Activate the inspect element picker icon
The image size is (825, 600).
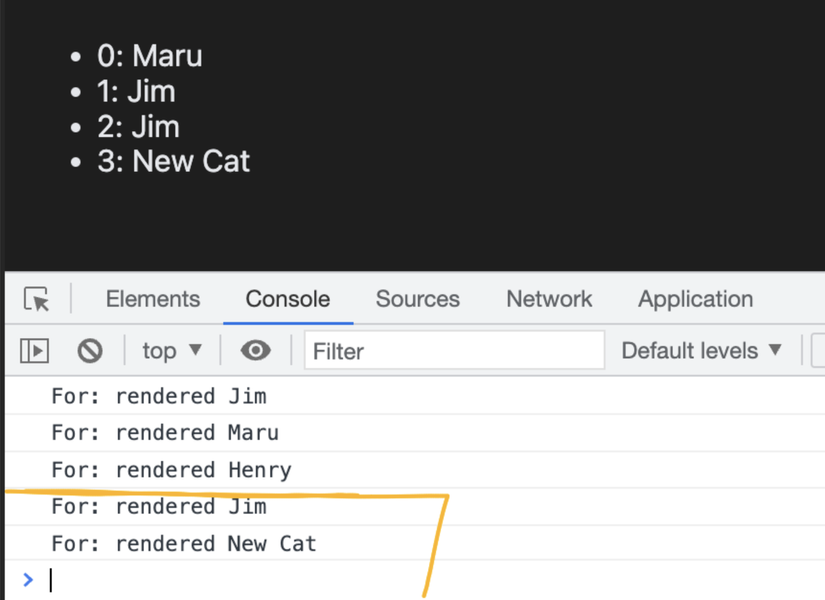(37, 299)
